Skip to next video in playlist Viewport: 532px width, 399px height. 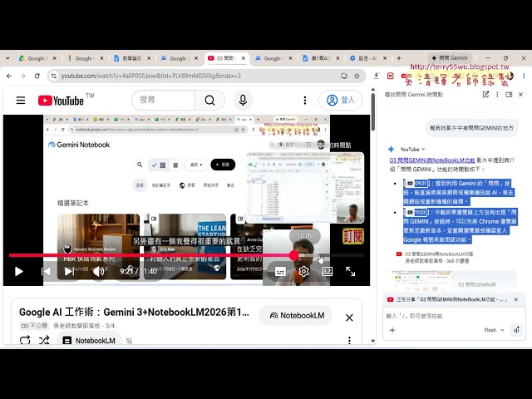(69, 272)
